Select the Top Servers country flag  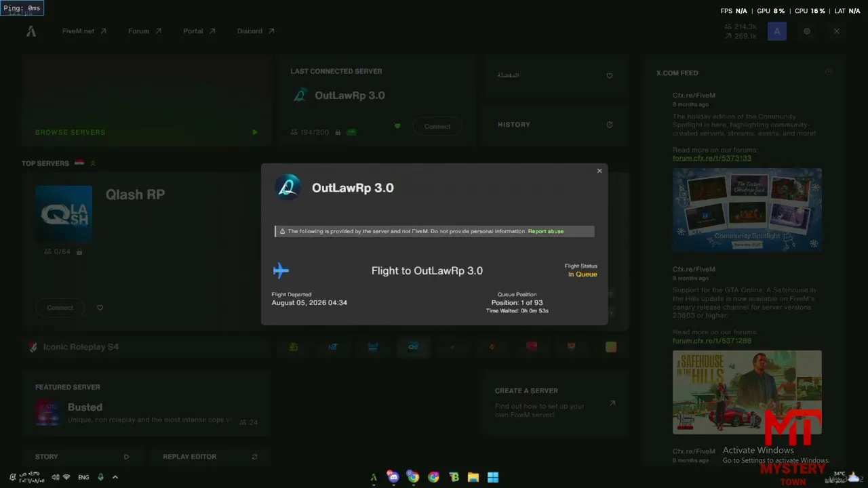79,163
